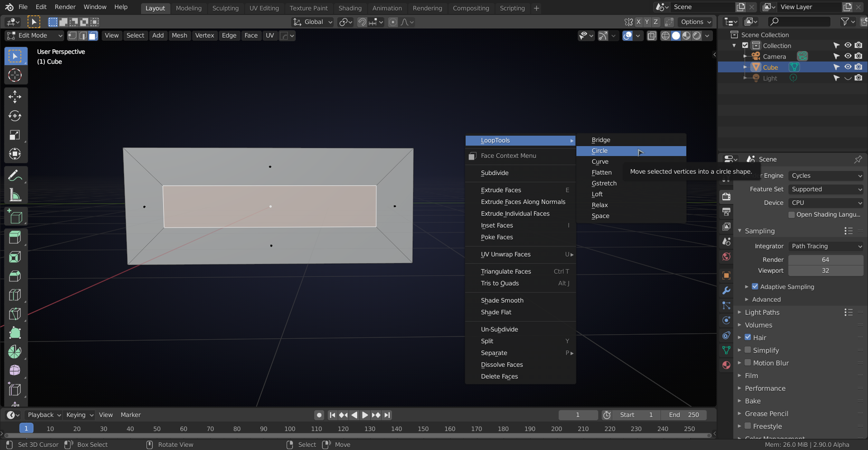Switch to the Rotate tool
Viewport: 868px width, 450px height.
(x=15, y=116)
